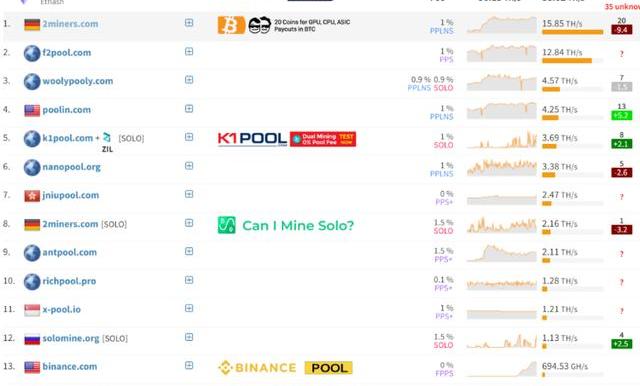Click the US flag next to poolin.com
The image size is (640, 386).
(x=32, y=110)
